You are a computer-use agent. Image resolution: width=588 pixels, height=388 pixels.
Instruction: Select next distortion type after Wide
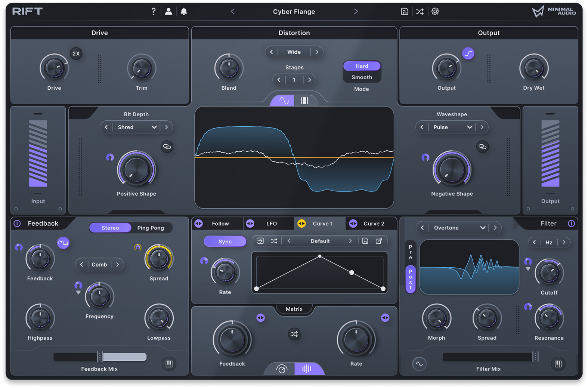(317, 52)
